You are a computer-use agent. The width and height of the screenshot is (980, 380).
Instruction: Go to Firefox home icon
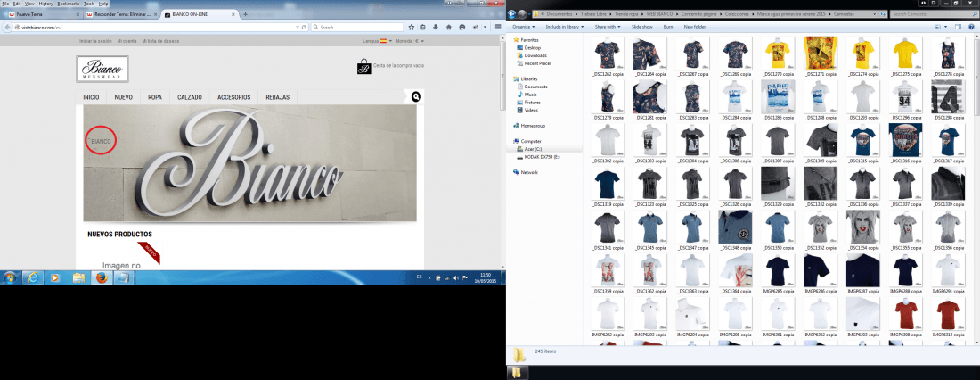coord(449,27)
